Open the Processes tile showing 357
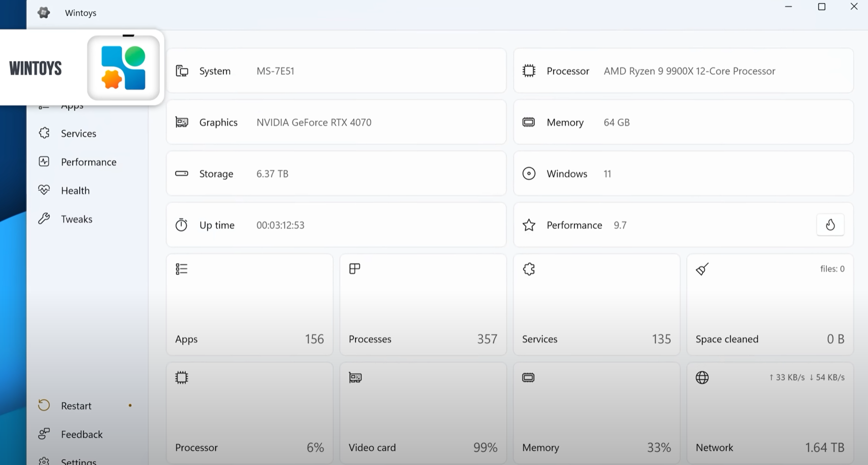Viewport: 868px width, 465px height. tap(423, 305)
